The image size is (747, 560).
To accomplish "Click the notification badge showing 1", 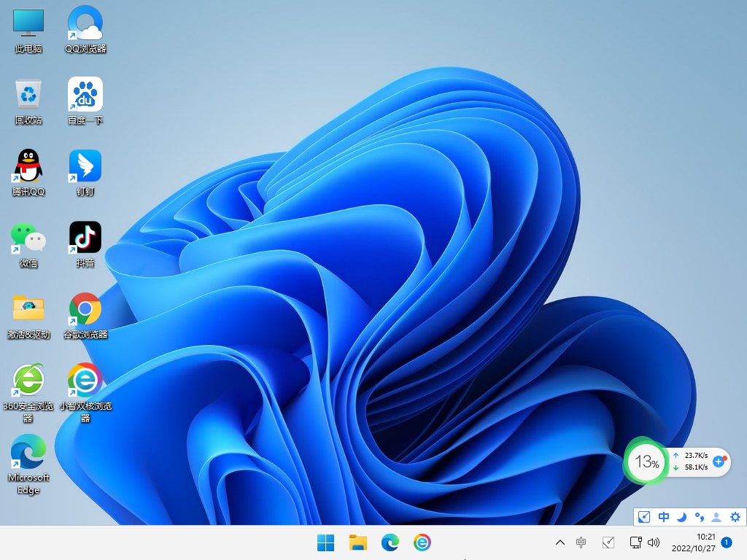I will (x=727, y=542).
